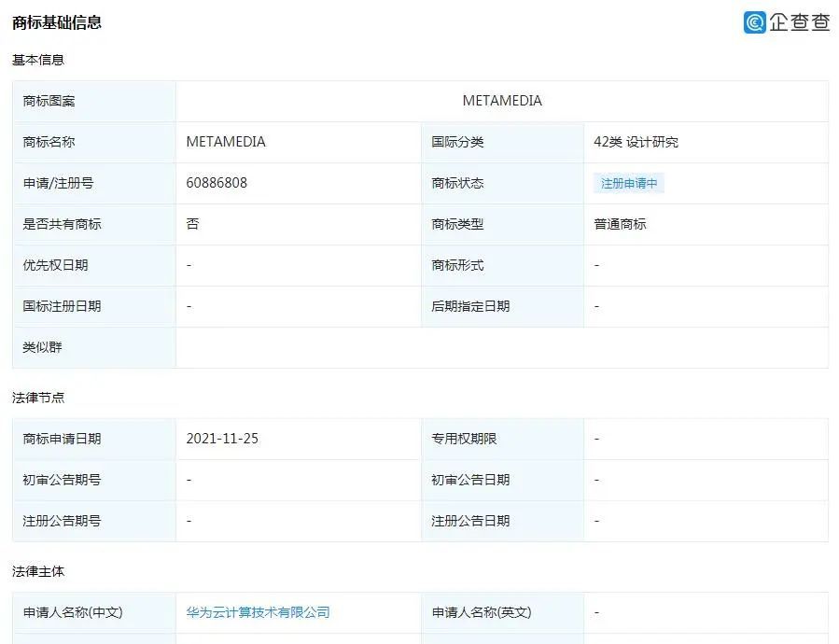Viewport: 839px width, 644px height.
Task: Click the 商标类型 label cell
Action: coord(502,224)
